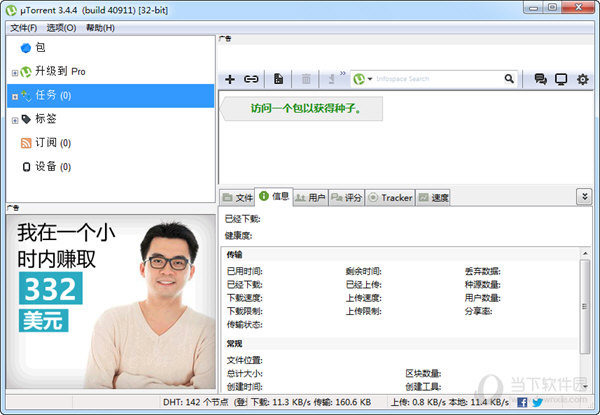Expand the toolbar overflow chevron »
Image resolution: width=600 pixels, height=415 pixels.
(x=343, y=73)
